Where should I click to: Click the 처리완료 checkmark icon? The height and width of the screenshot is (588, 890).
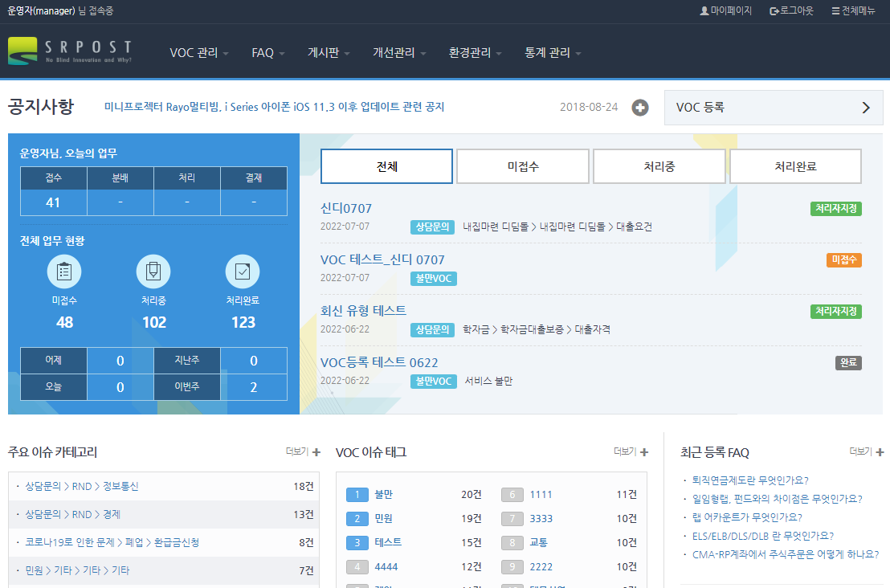(x=243, y=272)
